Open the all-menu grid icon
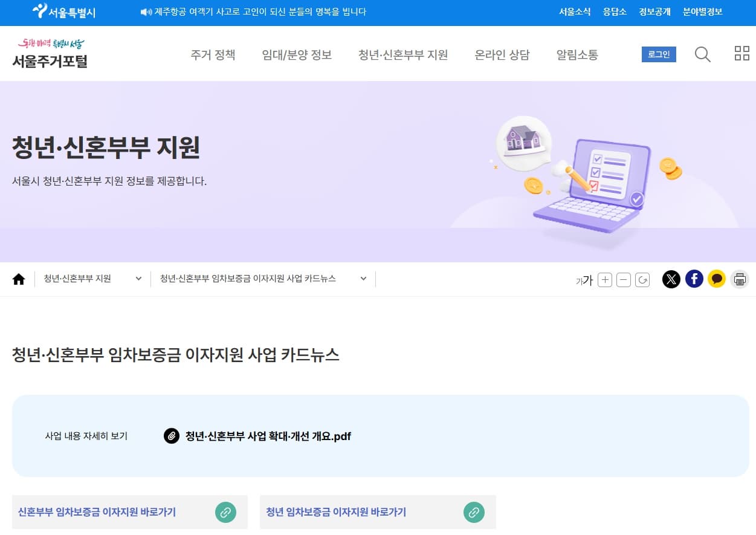The height and width of the screenshot is (535, 756). 741,53
